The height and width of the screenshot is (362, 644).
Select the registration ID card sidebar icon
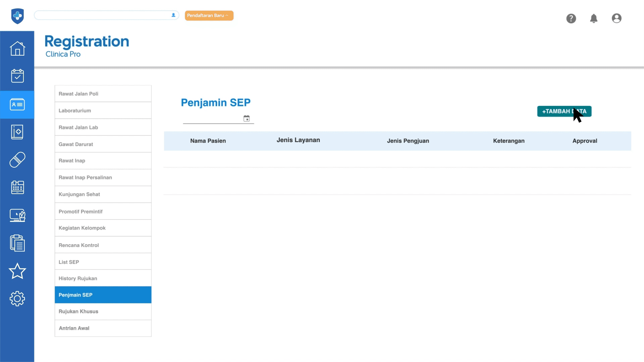(x=17, y=105)
